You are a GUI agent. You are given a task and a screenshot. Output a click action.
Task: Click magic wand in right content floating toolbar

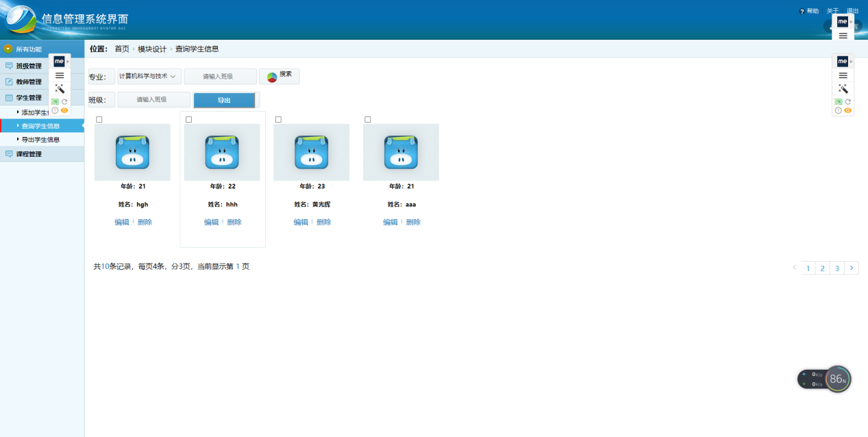843,89
